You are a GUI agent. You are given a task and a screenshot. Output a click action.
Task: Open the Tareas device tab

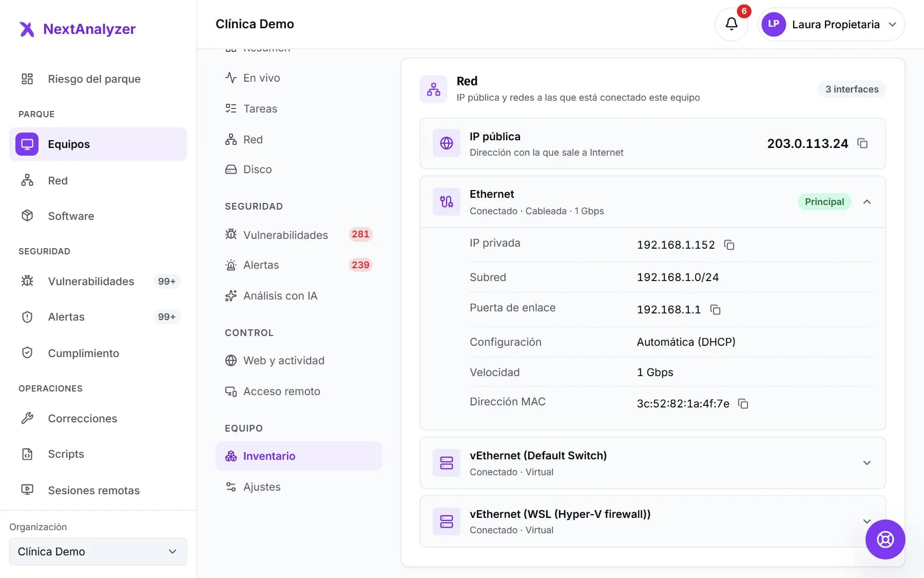click(x=299, y=108)
